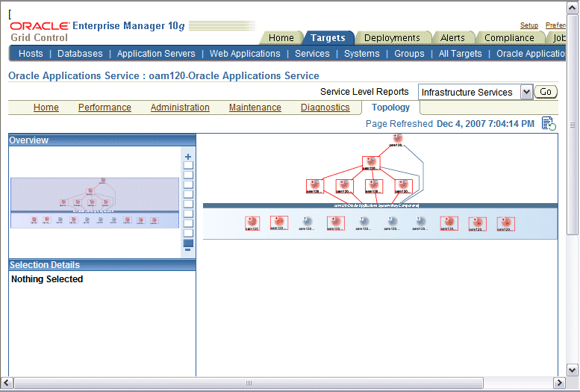
Task: Select Application Servers in the subnavigation
Action: pyautogui.click(x=156, y=54)
